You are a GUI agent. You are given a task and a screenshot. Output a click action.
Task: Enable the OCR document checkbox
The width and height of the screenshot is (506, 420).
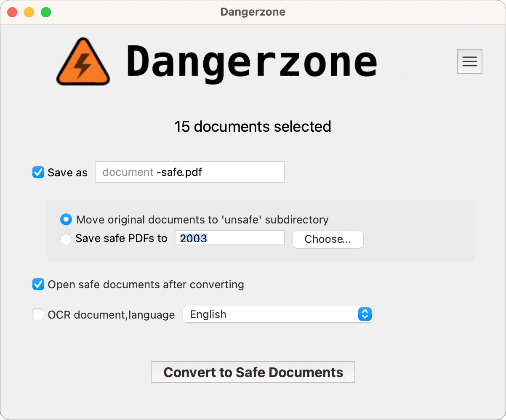point(38,314)
